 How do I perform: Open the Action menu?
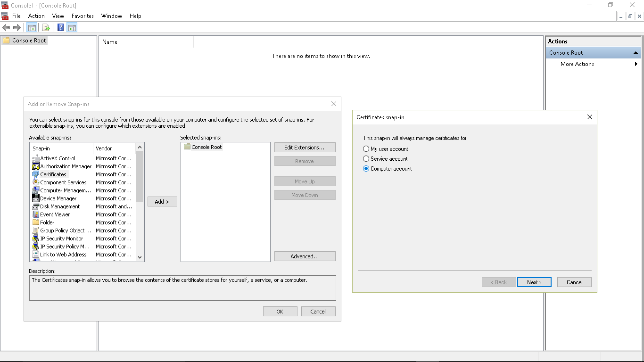(x=36, y=16)
